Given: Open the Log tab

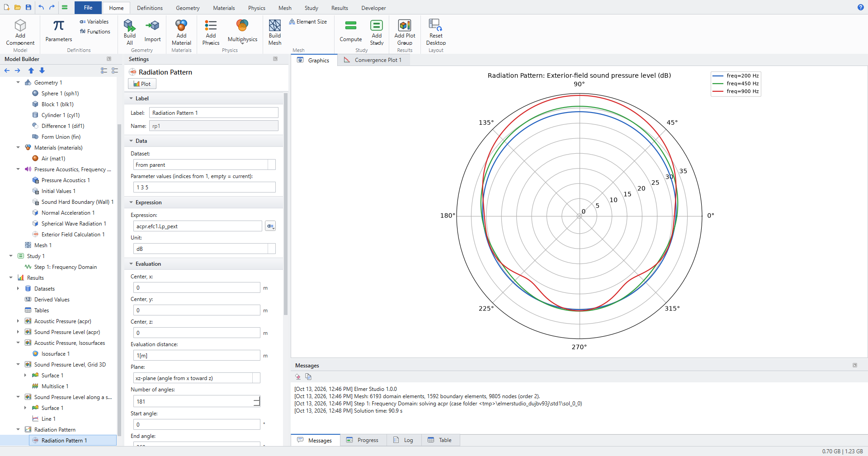Looking at the screenshot, I should [404, 440].
